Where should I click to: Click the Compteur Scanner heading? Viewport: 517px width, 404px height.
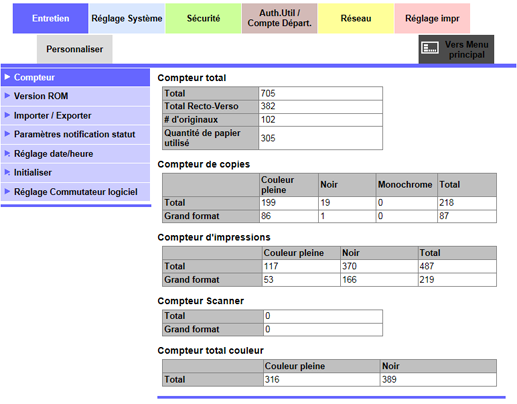click(x=201, y=301)
